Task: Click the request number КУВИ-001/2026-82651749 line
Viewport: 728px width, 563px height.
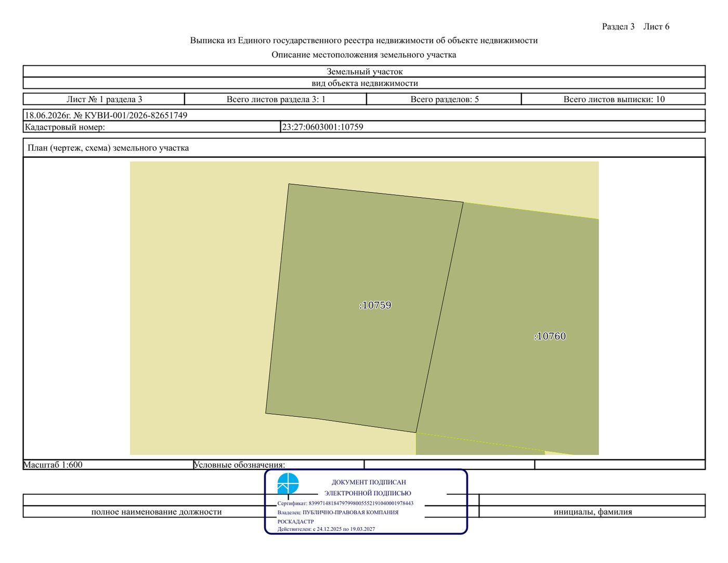Action: point(106,116)
